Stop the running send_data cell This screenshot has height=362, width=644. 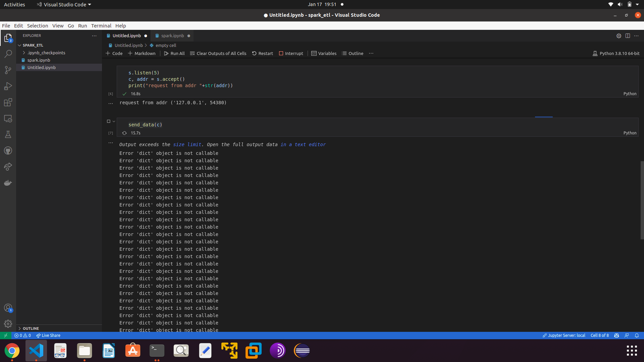pyautogui.click(x=108, y=121)
